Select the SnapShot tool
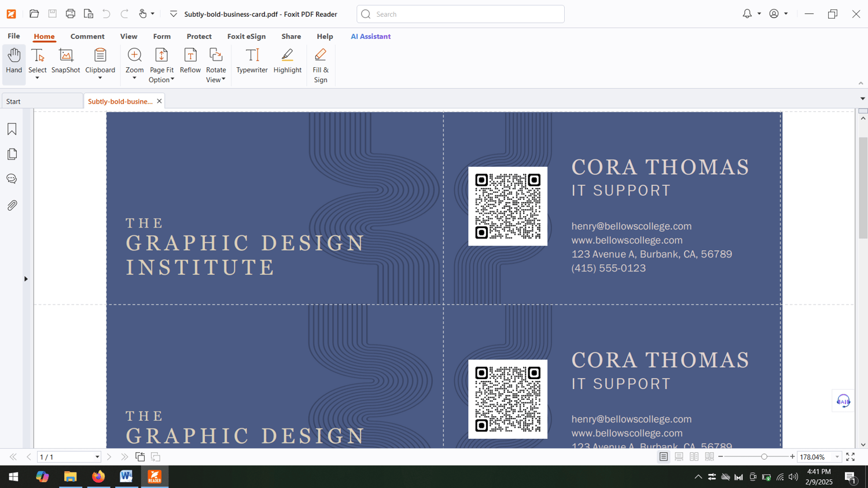 [65, 61]
